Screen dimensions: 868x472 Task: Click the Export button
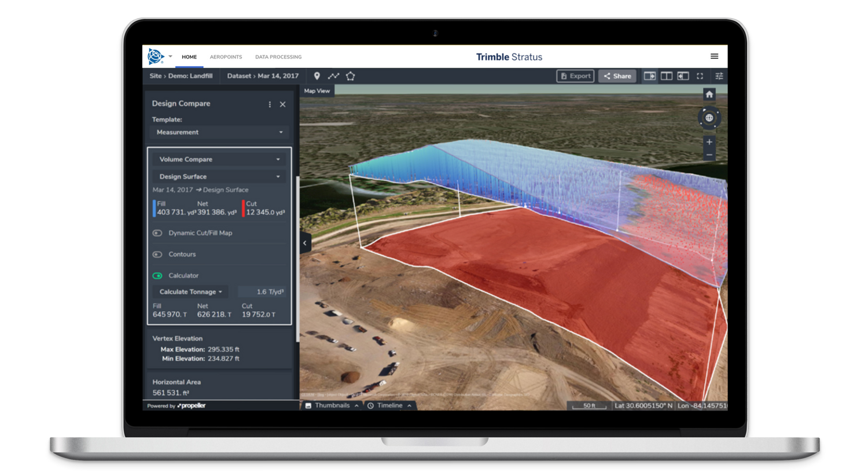coord(575,76)
